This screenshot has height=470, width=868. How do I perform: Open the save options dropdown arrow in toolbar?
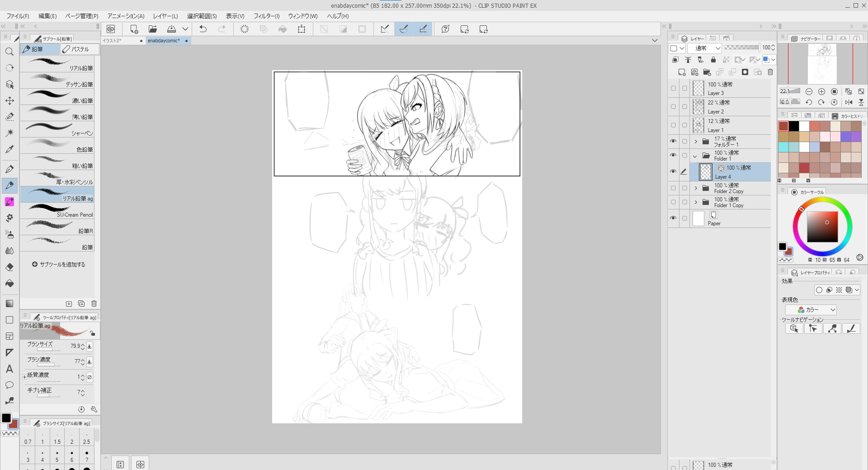(185, 29)
